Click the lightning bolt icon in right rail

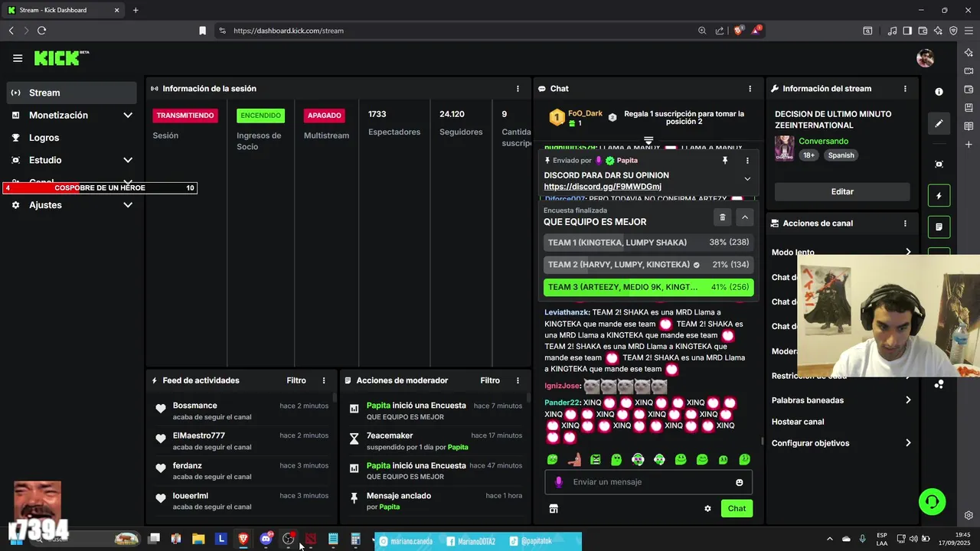[939, 196]
